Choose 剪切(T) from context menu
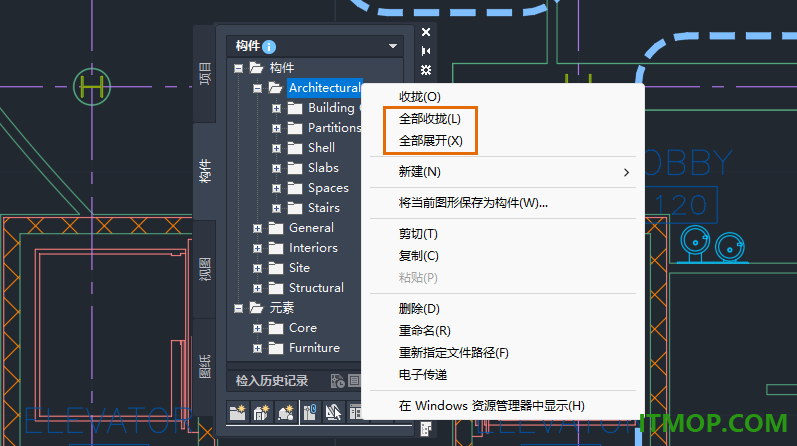The image size is (797, 446). click(x=418, y=234)
